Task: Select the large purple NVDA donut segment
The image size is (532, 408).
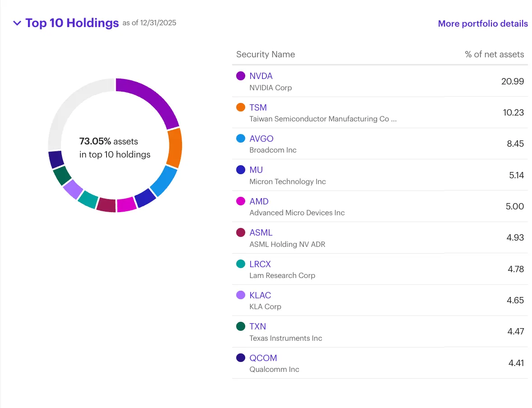Action: pyautogui.click(x=154, y=97)
